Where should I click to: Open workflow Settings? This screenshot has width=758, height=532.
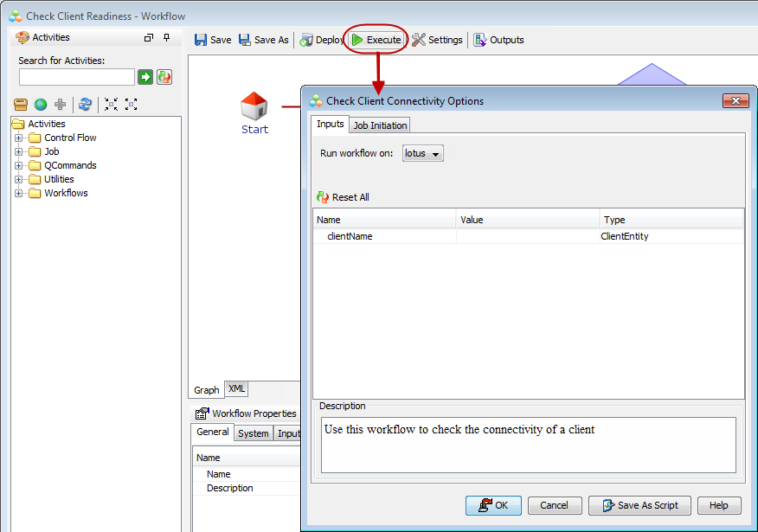point(437,40)
